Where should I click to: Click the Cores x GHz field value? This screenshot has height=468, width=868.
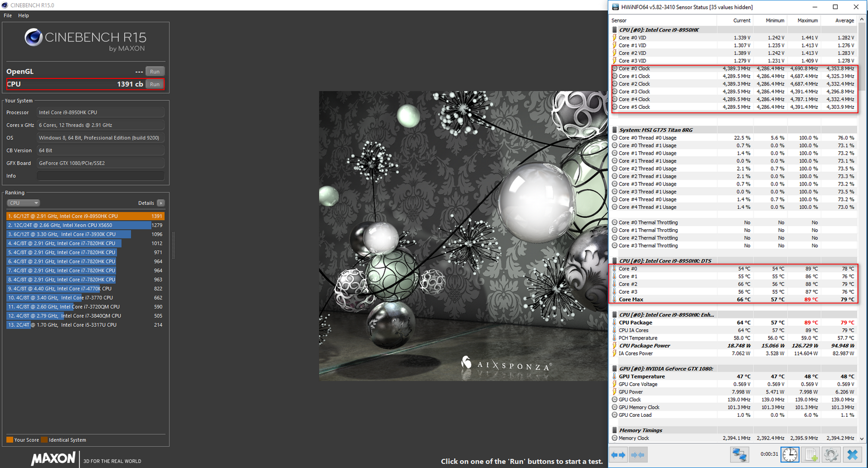100,125
